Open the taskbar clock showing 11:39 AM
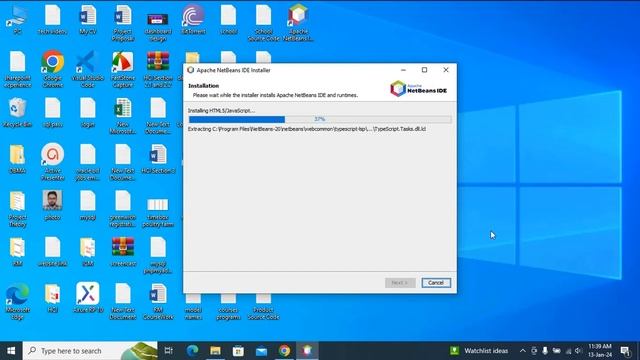The width and height of the screenshot is (640, 360). click(x=600, y=351)
